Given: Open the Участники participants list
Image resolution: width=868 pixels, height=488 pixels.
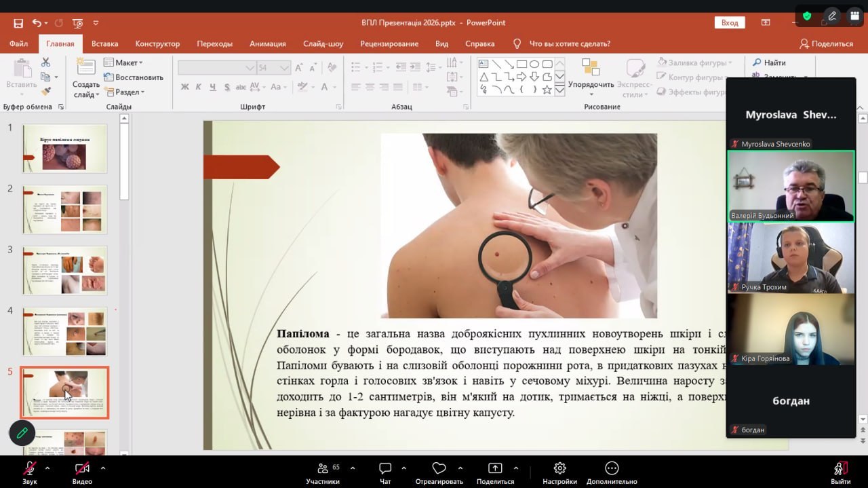Looking at the screenshot, I should (323, 472).
